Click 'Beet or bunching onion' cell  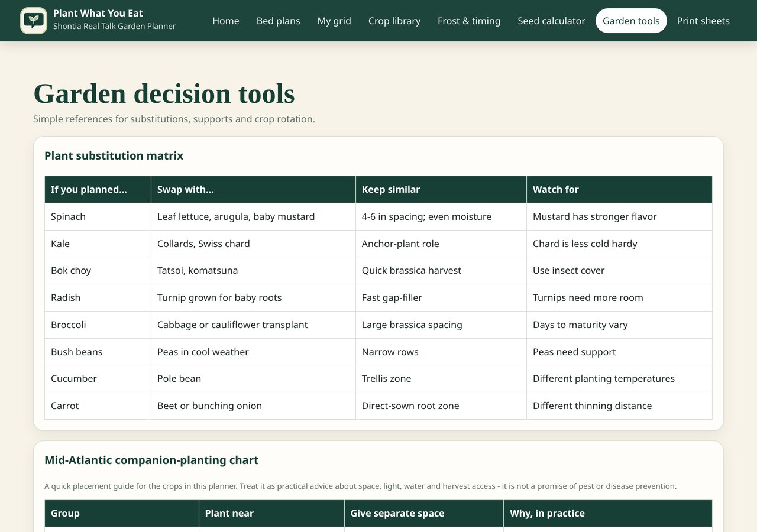[x=253, y=406]
